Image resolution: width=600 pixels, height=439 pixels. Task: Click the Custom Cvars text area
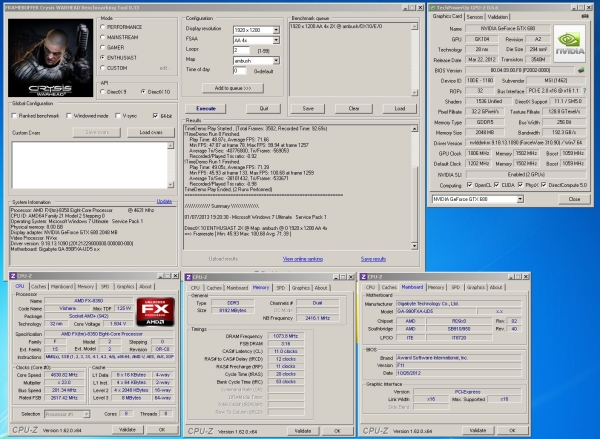click(x=90, y=165)
